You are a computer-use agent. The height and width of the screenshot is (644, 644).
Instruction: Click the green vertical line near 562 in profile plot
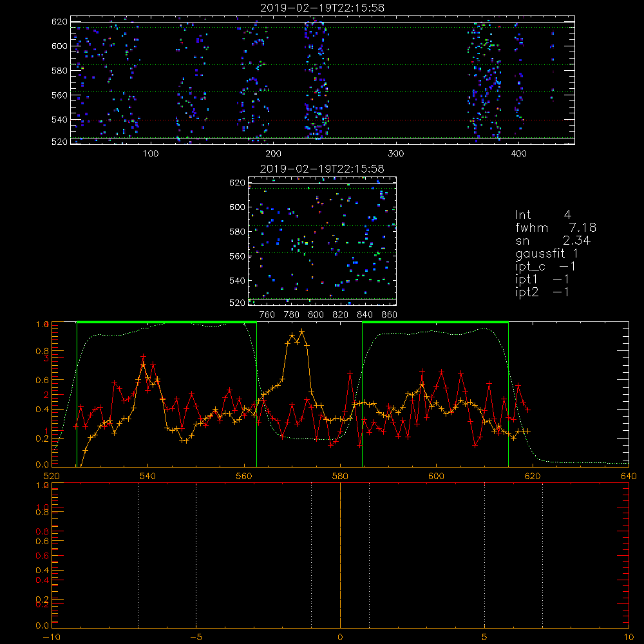pos(257,394)
